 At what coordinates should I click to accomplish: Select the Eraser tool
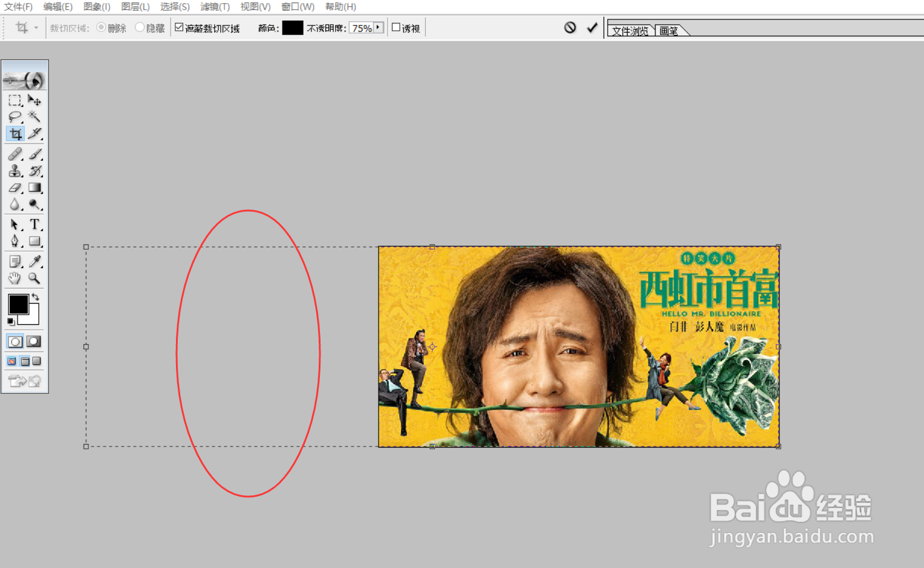click(15, 188)
